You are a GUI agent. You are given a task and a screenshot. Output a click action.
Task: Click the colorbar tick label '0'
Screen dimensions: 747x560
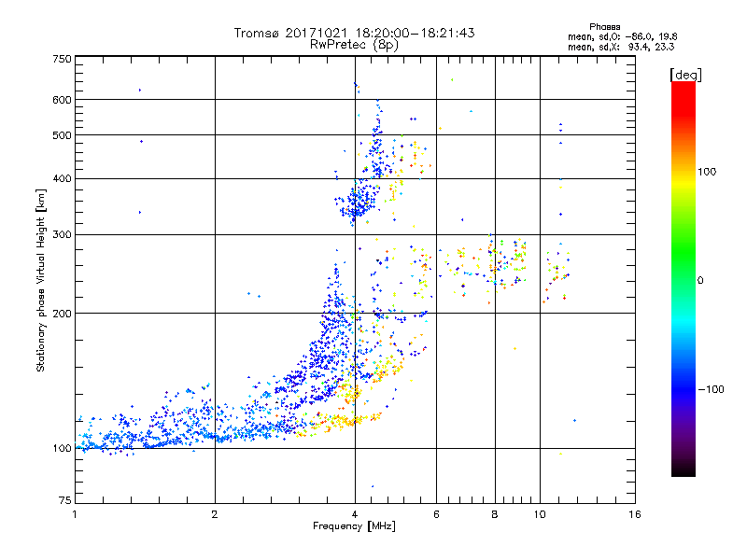[x=700, y=281]
